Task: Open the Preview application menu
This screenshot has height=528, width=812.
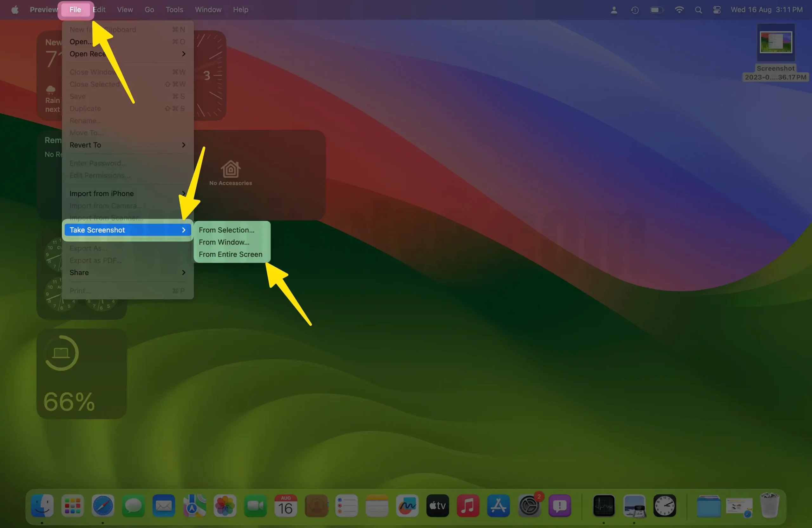Action: point(44,10)
